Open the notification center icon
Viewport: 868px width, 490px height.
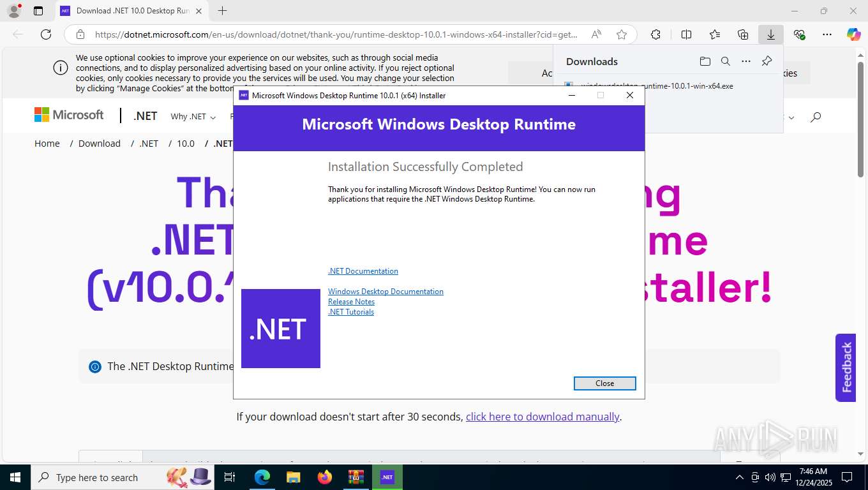coord(846,477)
